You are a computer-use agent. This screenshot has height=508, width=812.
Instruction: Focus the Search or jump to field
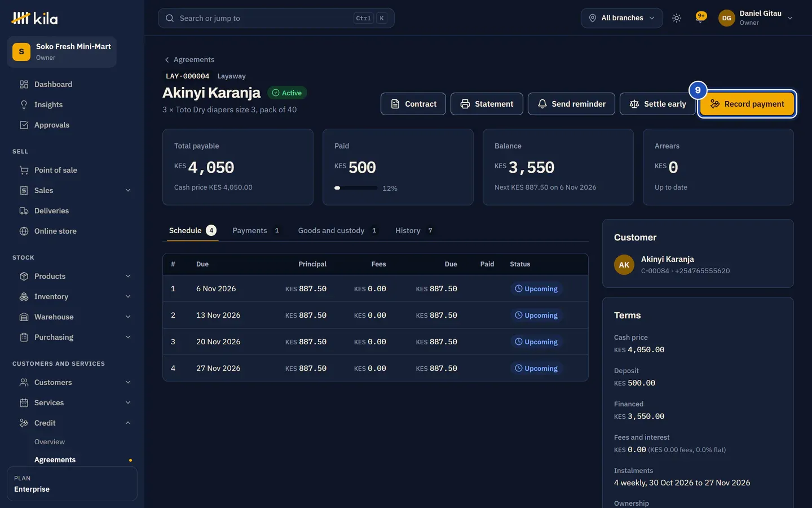(276, 18)
